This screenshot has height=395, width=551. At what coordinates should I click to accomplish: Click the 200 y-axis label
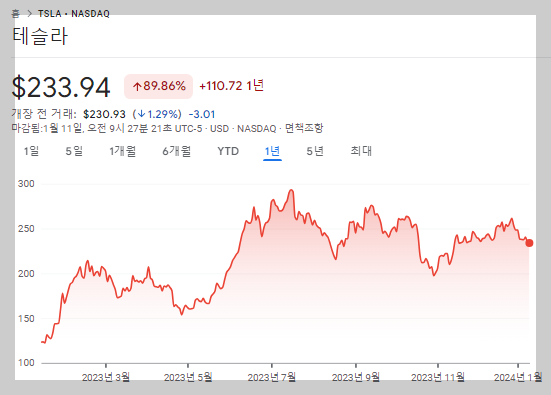pyautogui.click(x=26, y=273)
